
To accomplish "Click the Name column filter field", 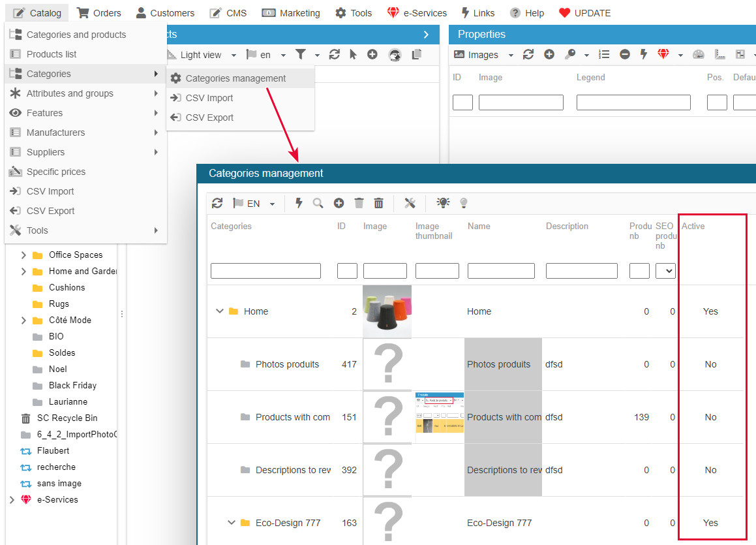I will click(501, 271).
